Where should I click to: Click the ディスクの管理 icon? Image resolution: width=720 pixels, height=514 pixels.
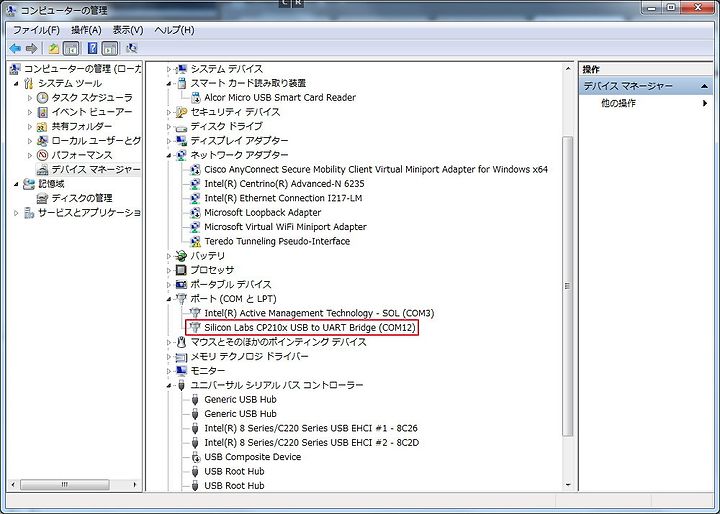tap(42, 198)
